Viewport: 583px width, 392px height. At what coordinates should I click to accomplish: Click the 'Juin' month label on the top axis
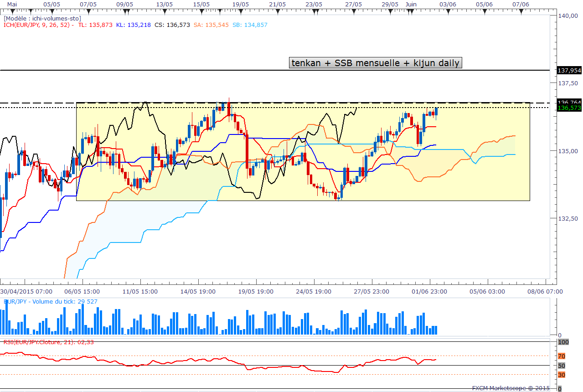click(x=411, y=4)
